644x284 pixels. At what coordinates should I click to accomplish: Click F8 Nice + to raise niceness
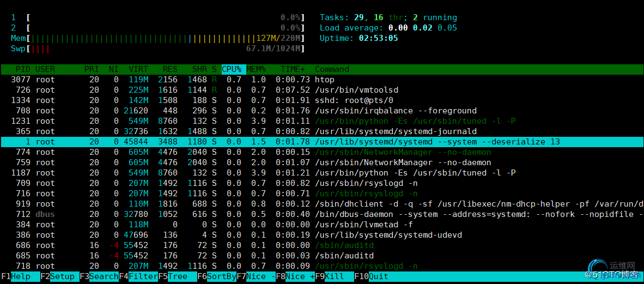[295, 276]
